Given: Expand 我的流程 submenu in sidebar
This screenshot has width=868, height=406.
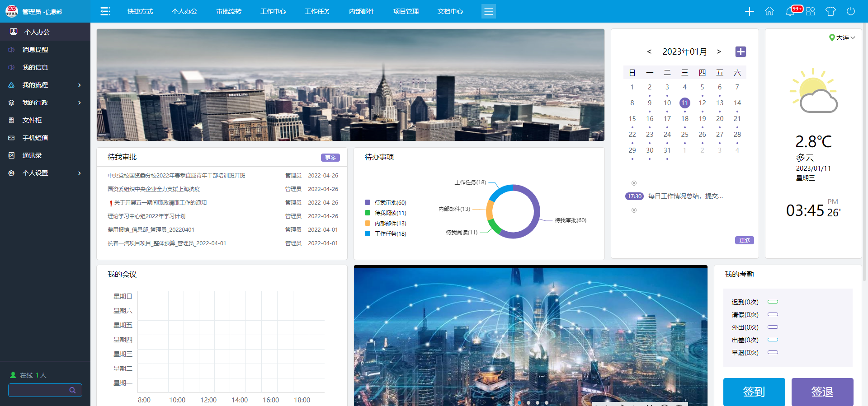Looking at the screenshot, I should (45, 85).
